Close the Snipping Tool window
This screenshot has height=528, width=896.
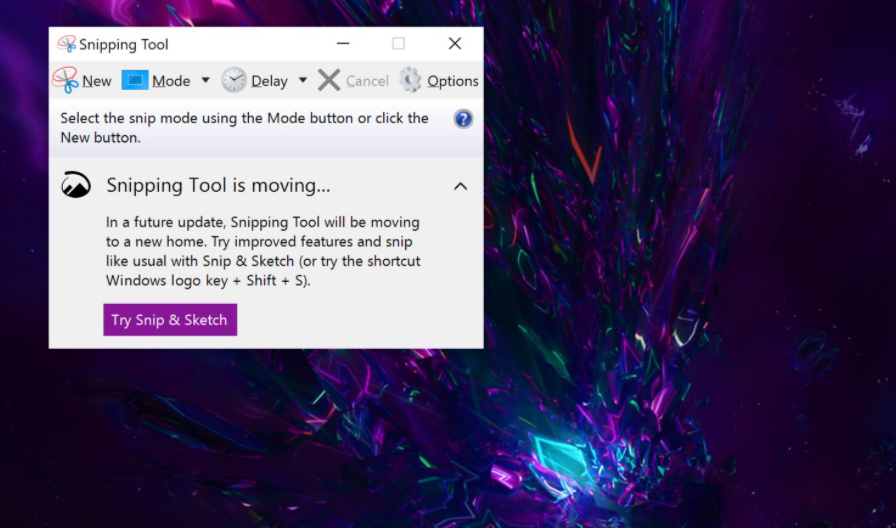pos(455,43)
